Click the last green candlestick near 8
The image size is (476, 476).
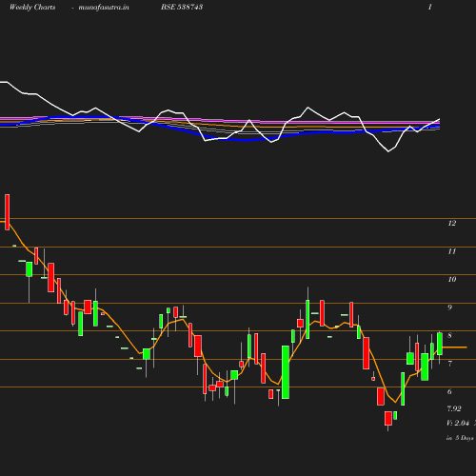440,344
